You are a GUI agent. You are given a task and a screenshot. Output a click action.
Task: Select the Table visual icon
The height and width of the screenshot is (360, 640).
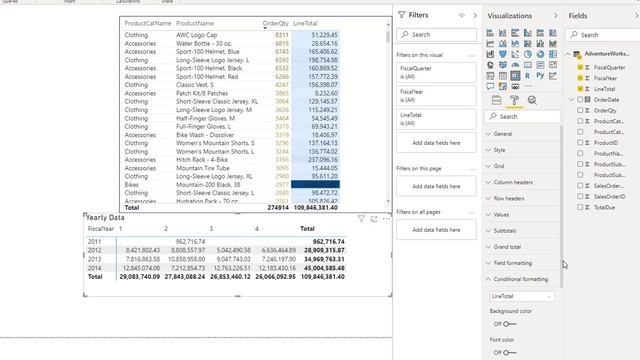pos(502,76)
